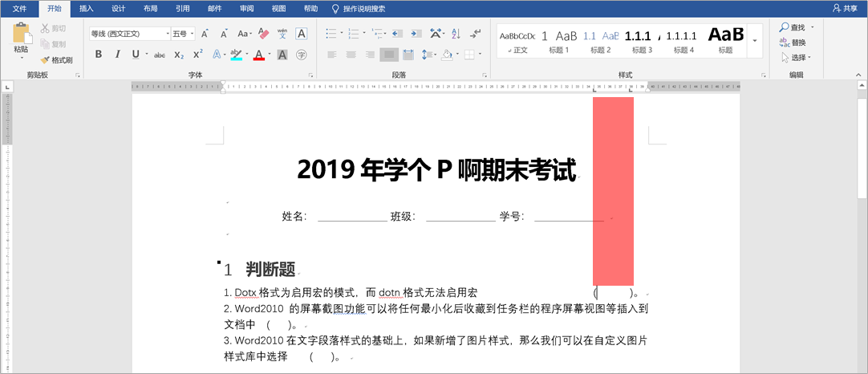Show or hide paragraph marks
868x374 pixels.
475,34
